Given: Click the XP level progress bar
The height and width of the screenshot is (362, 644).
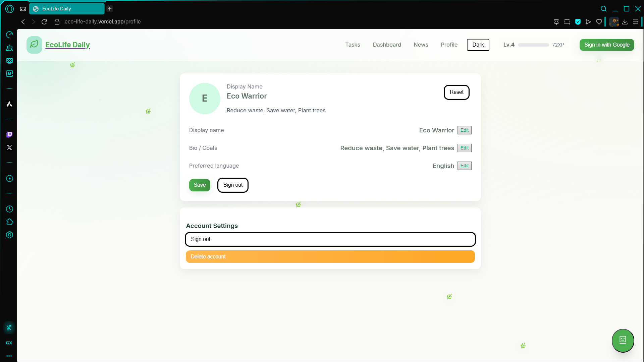Looking at the screenshot, I should click(533, 45).
